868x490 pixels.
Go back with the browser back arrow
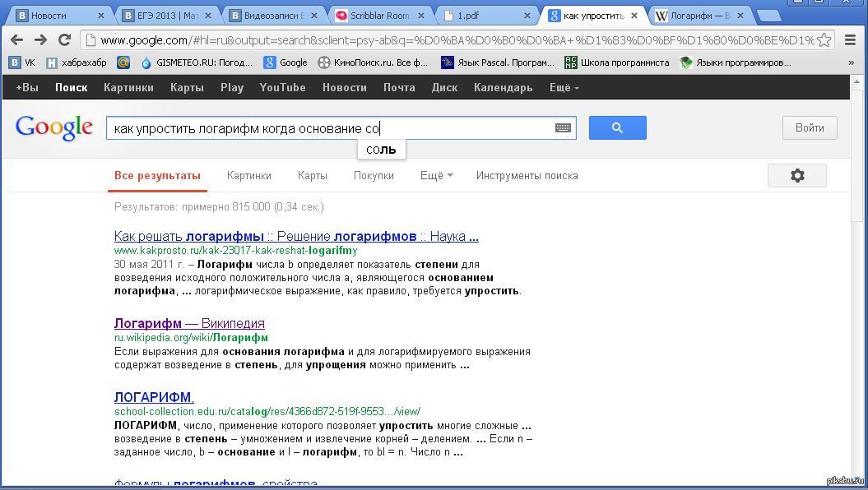17,39
